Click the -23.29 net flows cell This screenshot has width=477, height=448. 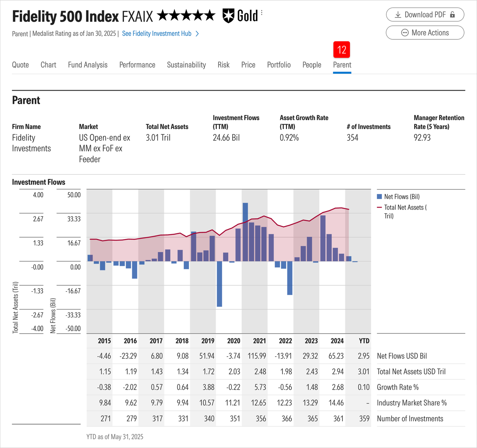(128, 356)
